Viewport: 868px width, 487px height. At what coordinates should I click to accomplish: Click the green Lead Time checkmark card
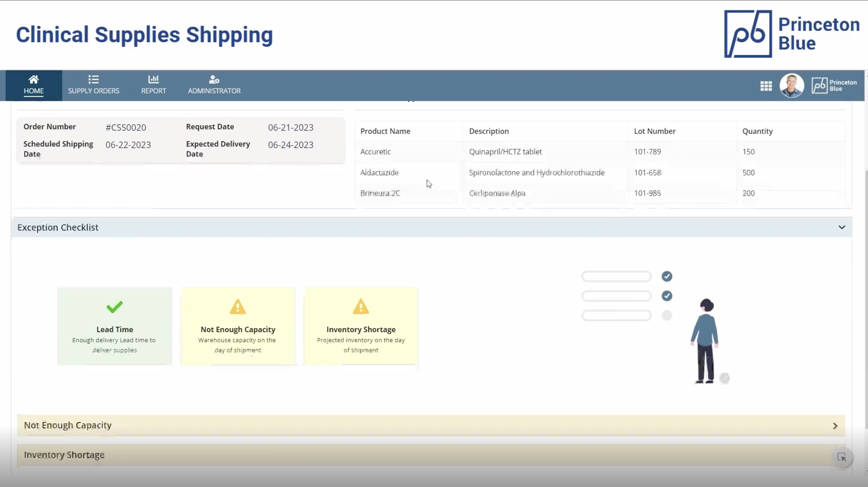coord(115,326)
